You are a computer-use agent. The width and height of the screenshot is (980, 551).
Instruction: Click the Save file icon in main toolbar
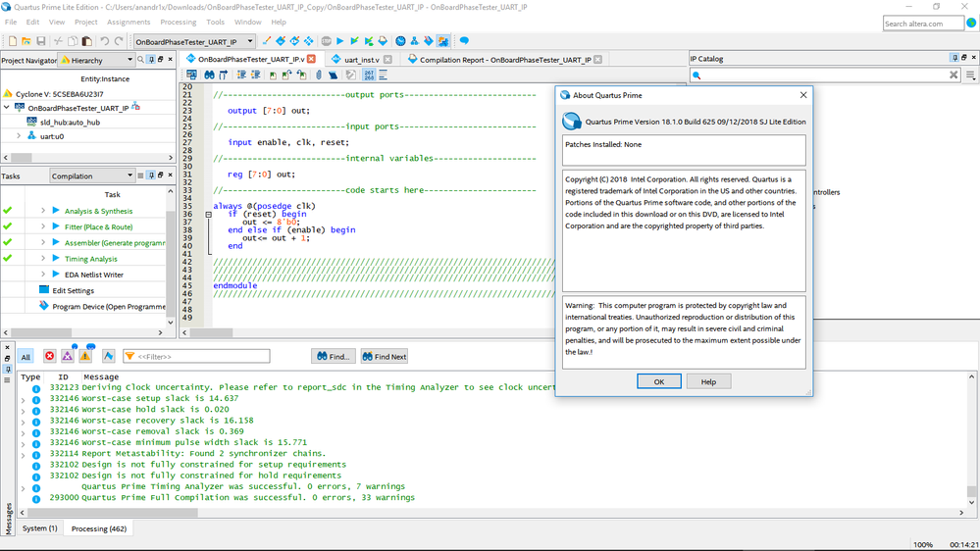point(40,41)
